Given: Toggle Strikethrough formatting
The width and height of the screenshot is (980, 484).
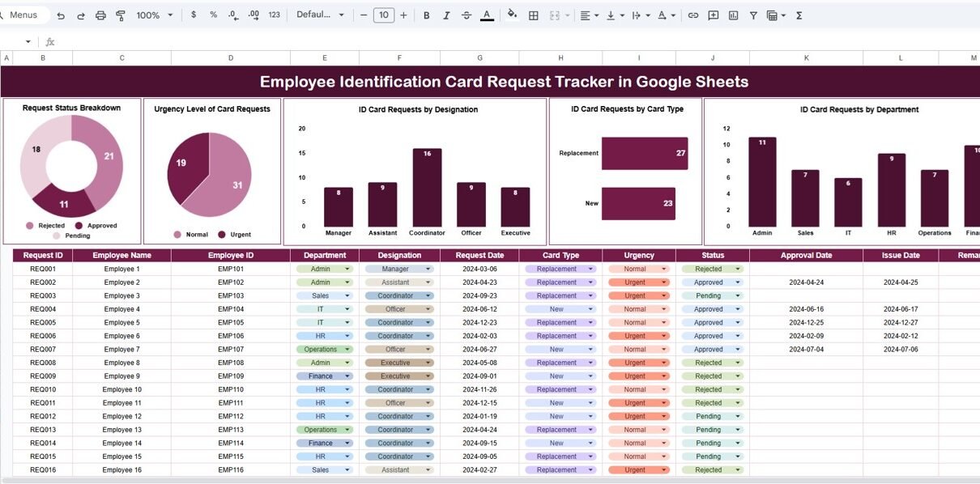Looking at the screenshot, I should (467, 15).
